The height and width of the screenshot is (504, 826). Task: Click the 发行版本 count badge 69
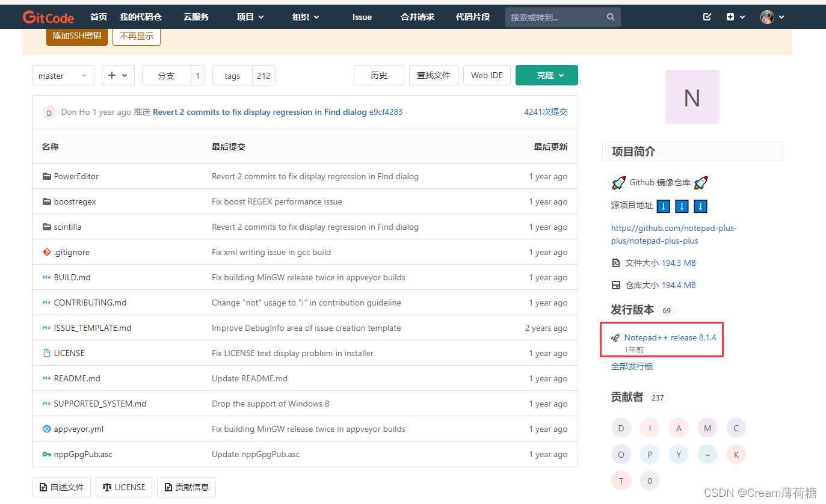[x=667, y=310]
